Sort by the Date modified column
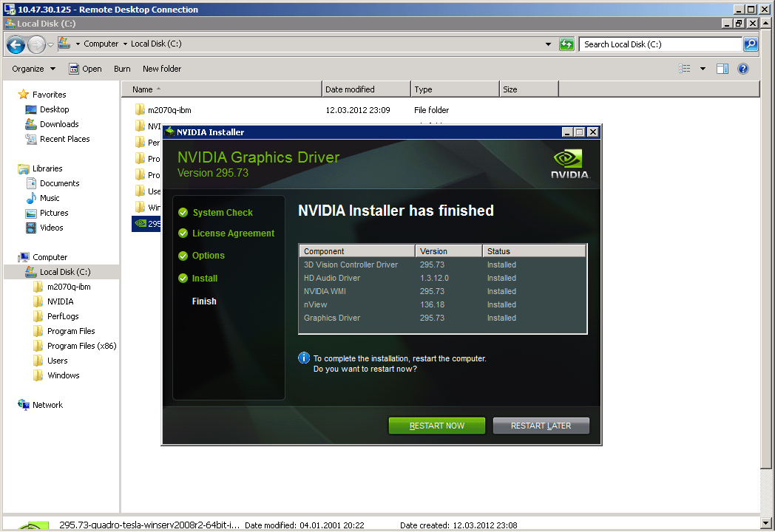The image size is (775, 532). pyautogui.click(x=366, y=89)
